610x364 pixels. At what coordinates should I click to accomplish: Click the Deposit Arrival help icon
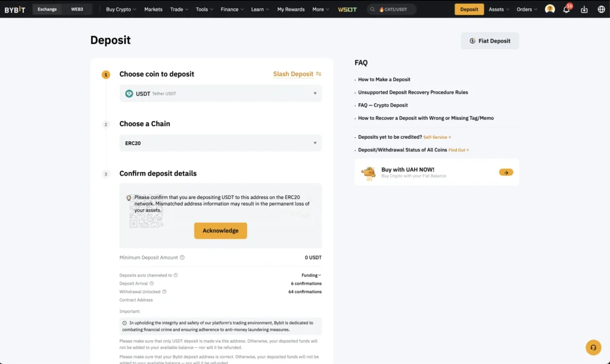(x=152, y=284)
